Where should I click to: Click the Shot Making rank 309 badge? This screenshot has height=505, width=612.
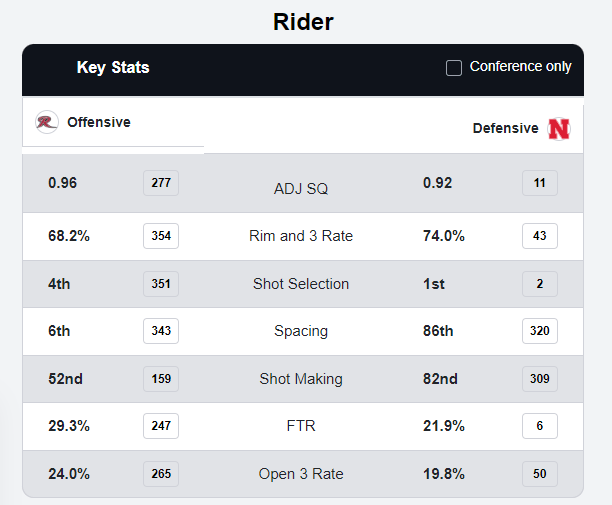coord(539,379)
